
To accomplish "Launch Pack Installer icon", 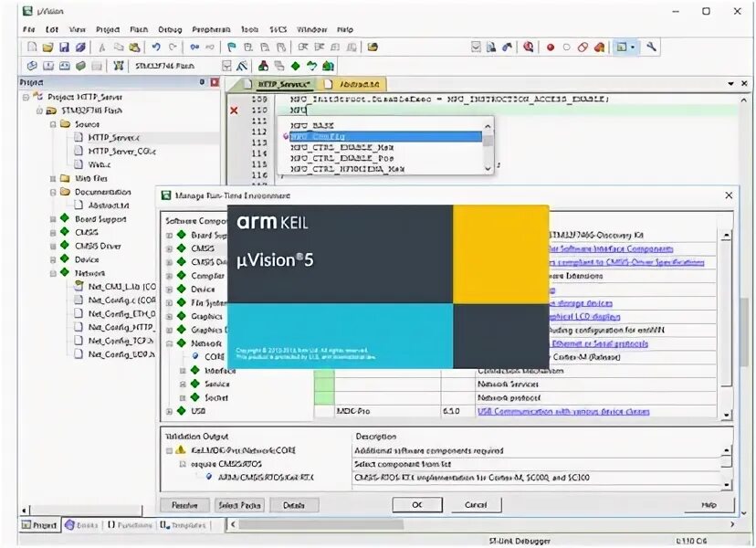I will [329, 66].
